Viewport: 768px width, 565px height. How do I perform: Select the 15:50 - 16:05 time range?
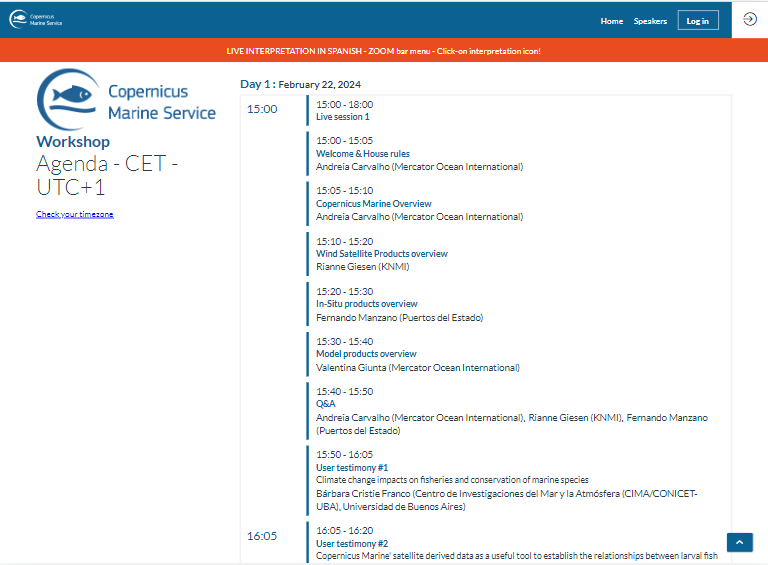coord(344,454)
